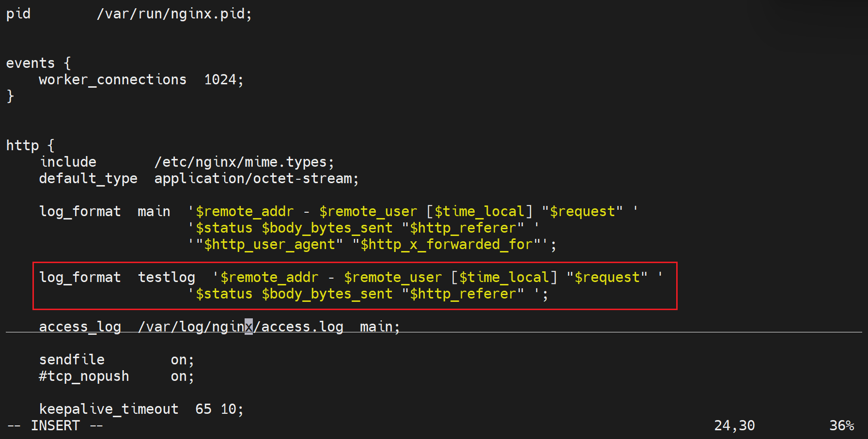Click the sendfile directive

click(72, 360)
